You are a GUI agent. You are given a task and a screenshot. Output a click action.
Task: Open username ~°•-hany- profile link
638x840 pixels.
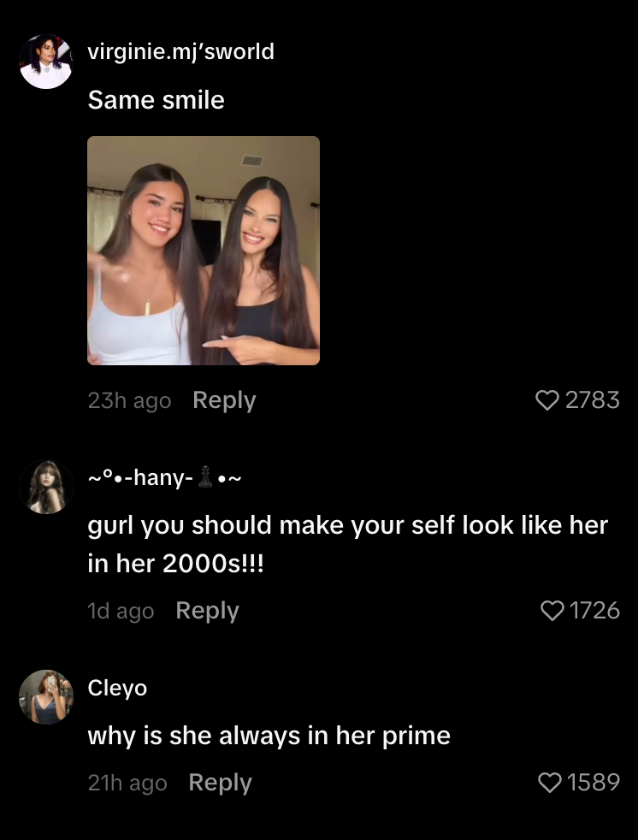(164, 476)
